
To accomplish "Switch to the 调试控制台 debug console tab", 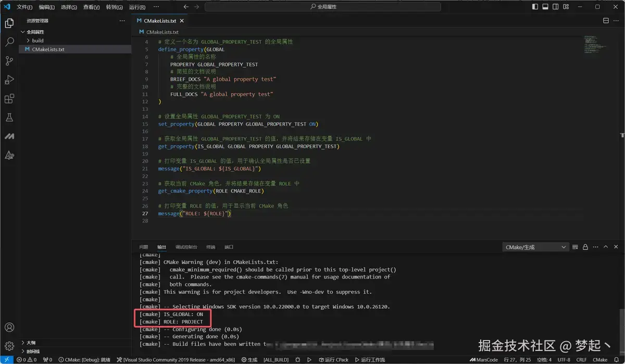I will 186,247.
